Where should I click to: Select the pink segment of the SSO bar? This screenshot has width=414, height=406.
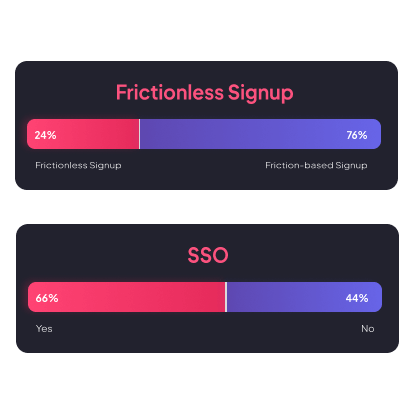click(x=127, y=297)
